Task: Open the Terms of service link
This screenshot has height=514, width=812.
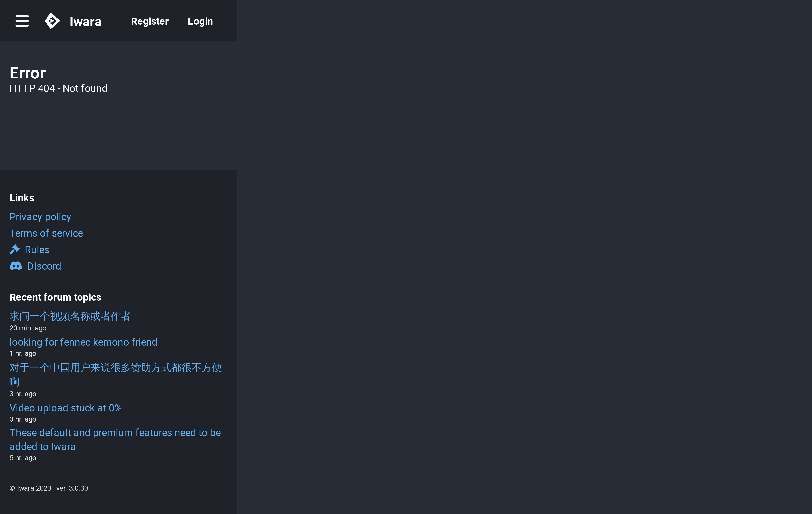Action: 46,233
